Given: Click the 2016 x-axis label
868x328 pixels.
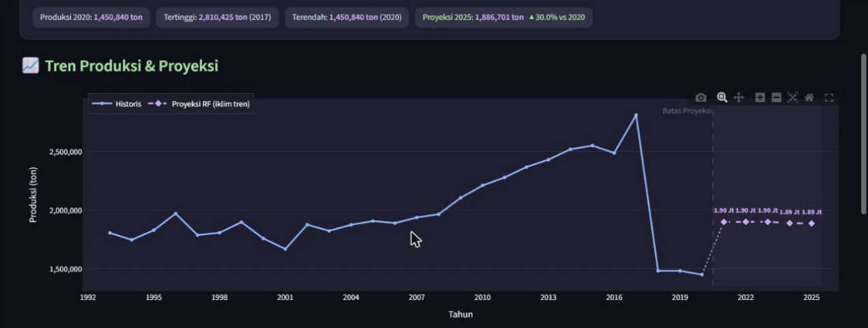Looking at the screenshot, I should click(614, 297).
